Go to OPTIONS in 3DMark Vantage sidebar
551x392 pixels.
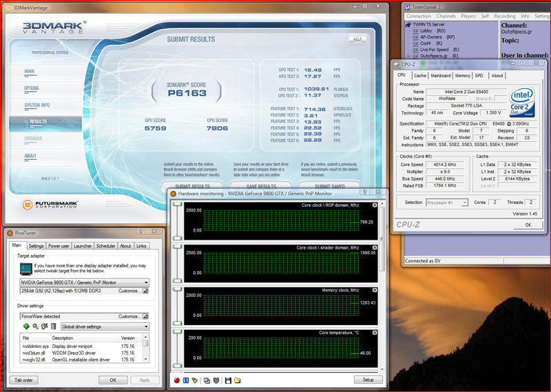tap(32, 89)
